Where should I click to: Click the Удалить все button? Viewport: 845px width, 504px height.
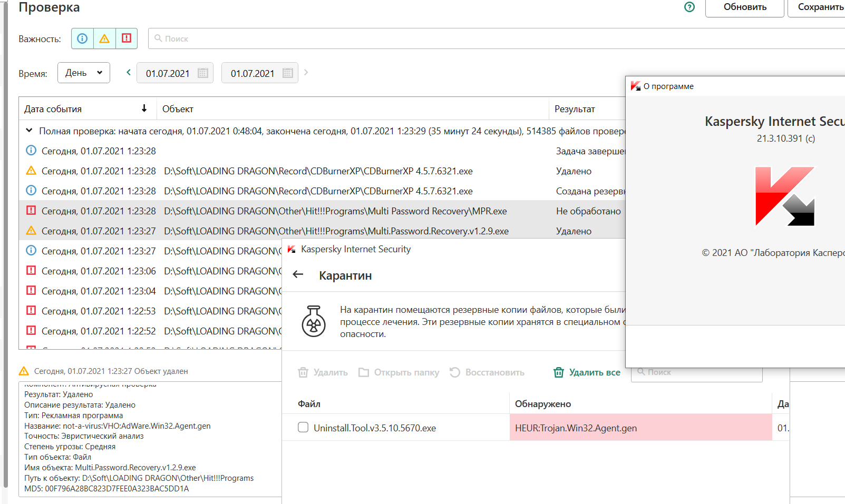click(x=587, y=372)
